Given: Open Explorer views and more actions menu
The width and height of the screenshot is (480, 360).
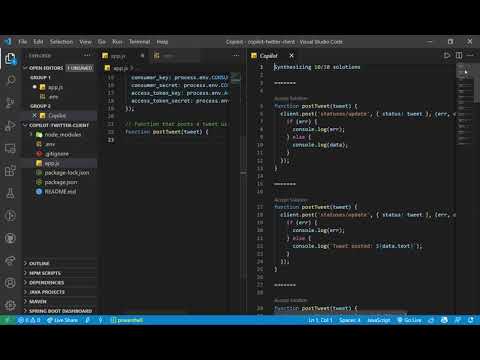Looking at the screenshot, I should click(x=87, y=55).
